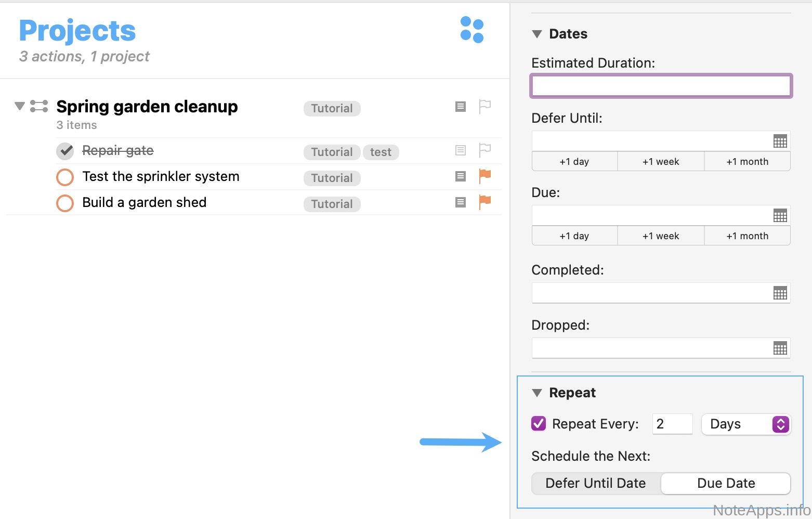Click the Projects perspective dots icon
The width and height of the screenshot is (812, 519).
(472, 30)
